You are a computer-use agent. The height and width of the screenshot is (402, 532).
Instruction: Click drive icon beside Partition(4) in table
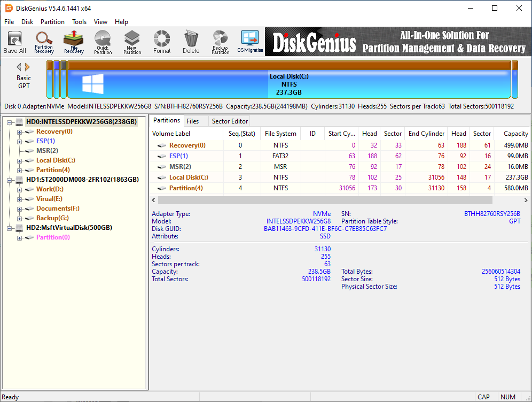[161, 188]
